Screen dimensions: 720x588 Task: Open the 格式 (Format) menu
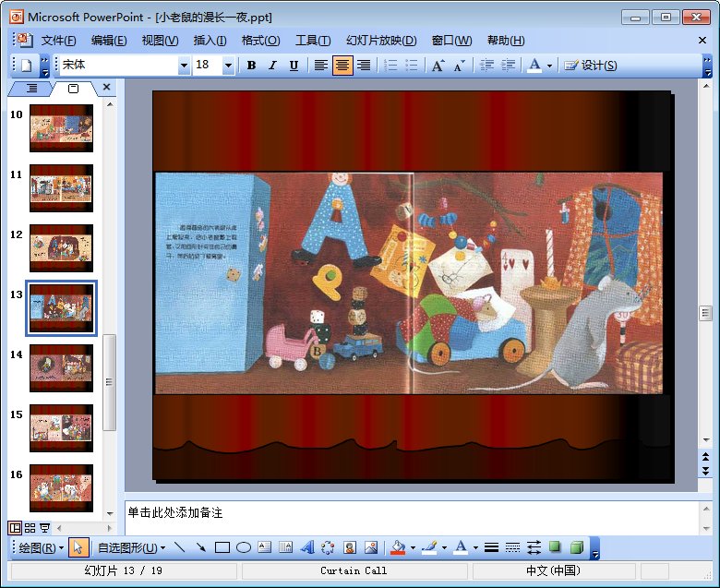260,41
